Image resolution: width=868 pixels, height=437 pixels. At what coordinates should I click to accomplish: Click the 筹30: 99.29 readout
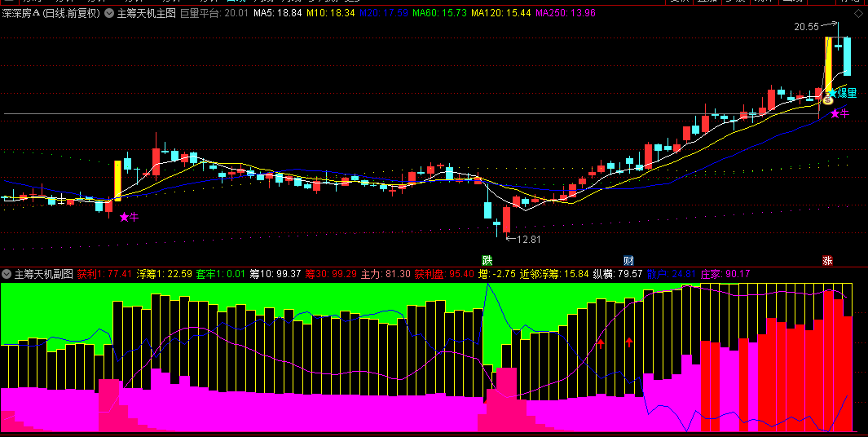click(331, 274)
